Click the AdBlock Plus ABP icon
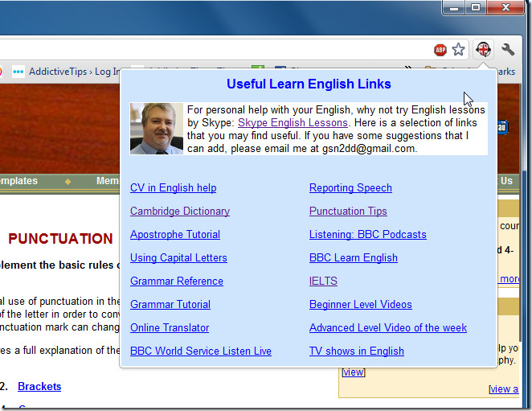This screenshot has width=532, height=411. coord(440,51)
